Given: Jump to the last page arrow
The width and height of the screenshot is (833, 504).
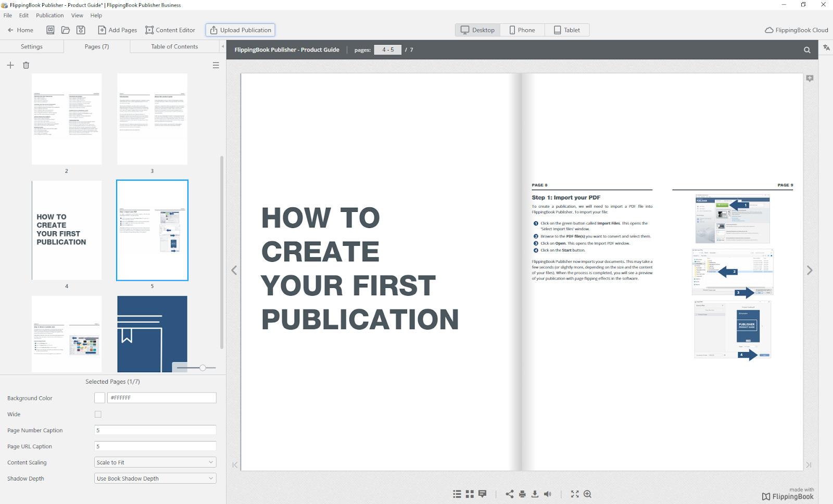Looking at the screenshot, I should tap(809, 465).
